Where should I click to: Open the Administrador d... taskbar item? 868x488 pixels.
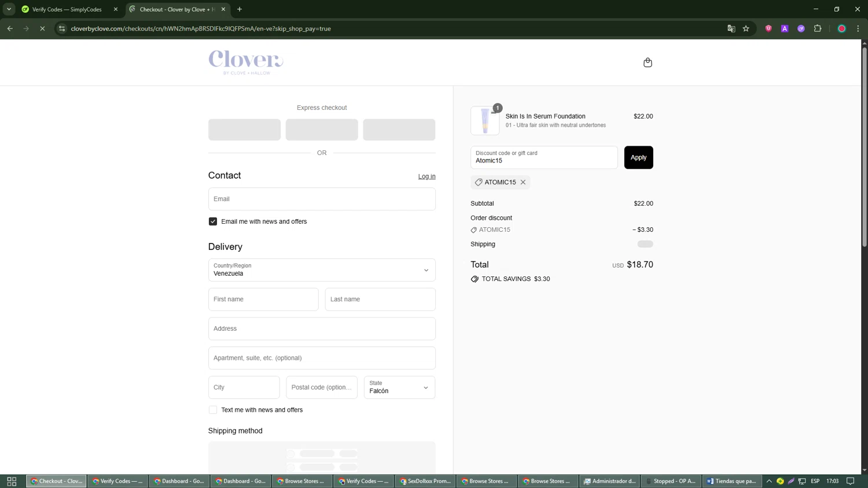pyautogui.click(x=610, y=481)
